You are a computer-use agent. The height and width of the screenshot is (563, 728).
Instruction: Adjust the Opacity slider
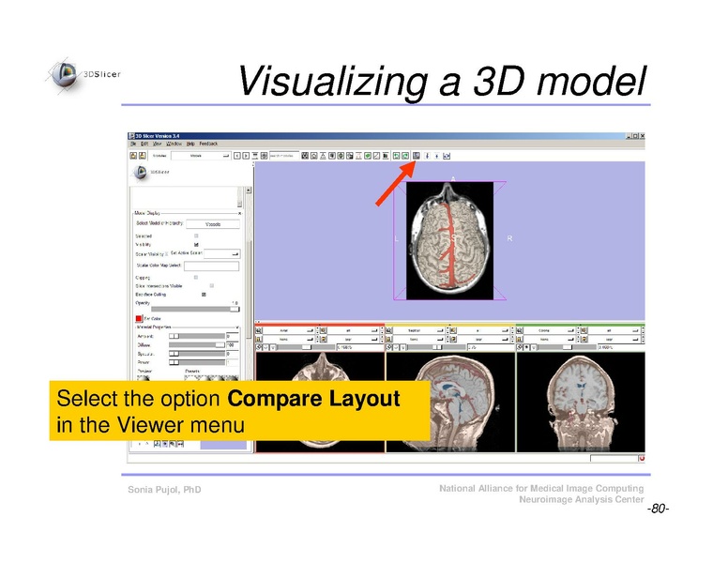point(195,309)
